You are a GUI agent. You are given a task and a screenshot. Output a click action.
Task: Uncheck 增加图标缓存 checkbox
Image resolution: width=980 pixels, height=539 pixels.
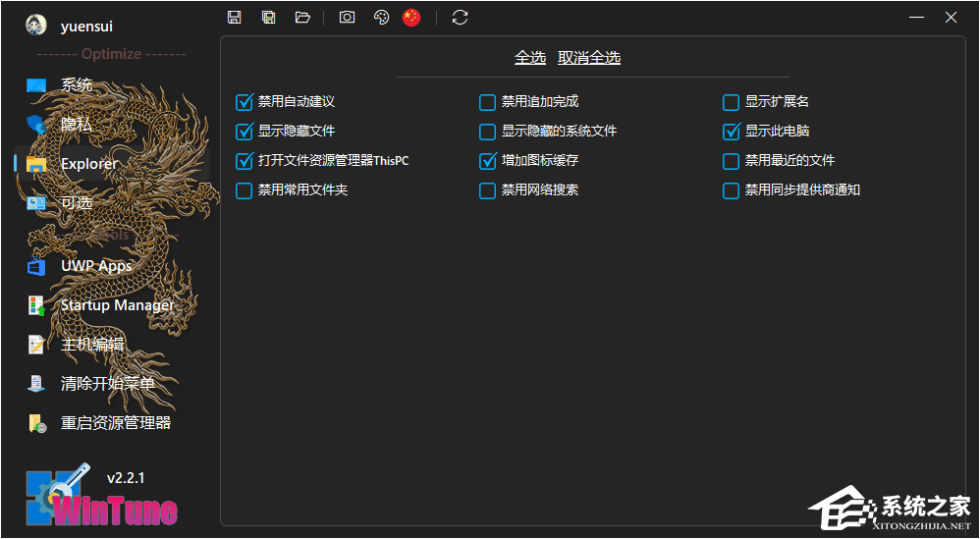click(x=487, y=160)
